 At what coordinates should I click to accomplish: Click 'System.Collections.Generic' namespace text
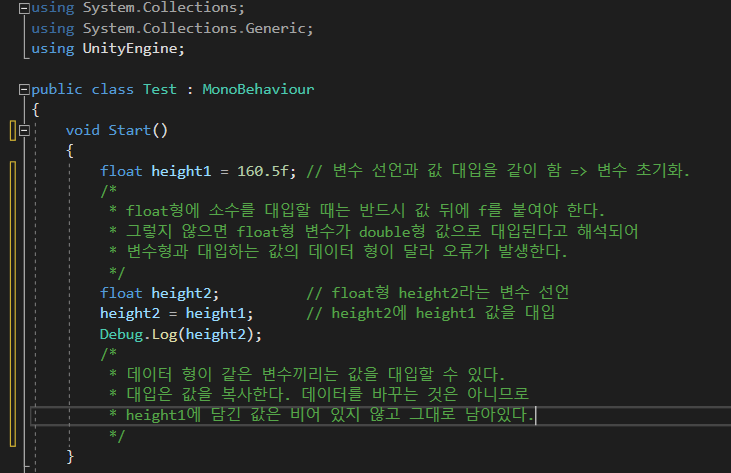click(194, 28)
